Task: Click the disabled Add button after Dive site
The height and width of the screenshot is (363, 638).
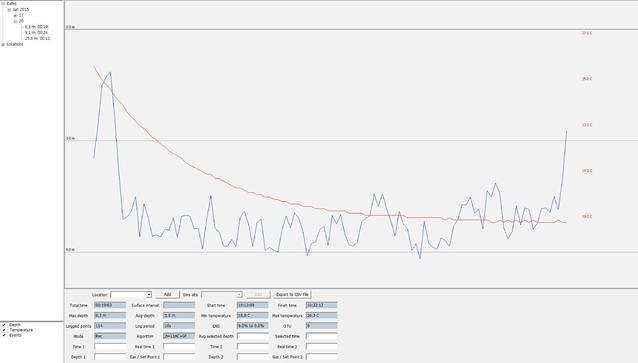Action: coord(258,295)
